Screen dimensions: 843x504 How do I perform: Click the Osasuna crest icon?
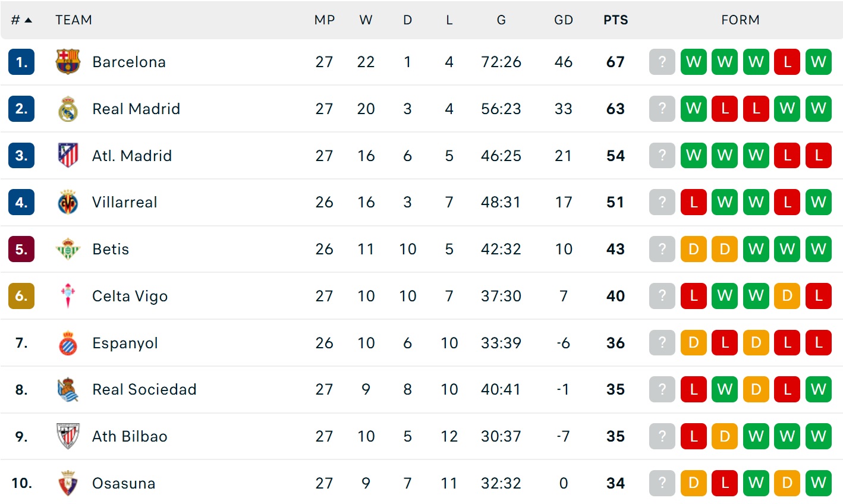click(x=68, y=483)
